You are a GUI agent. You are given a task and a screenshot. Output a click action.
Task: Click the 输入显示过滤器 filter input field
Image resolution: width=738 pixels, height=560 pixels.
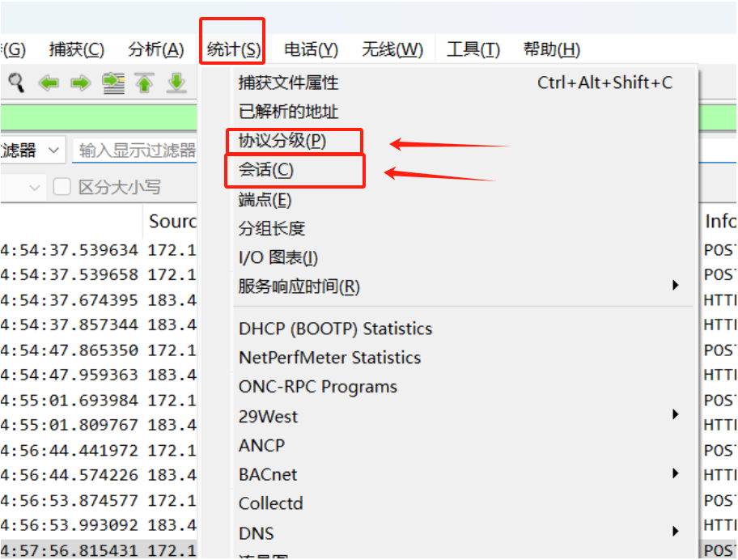pyautogui.click(x=134, y=151)
